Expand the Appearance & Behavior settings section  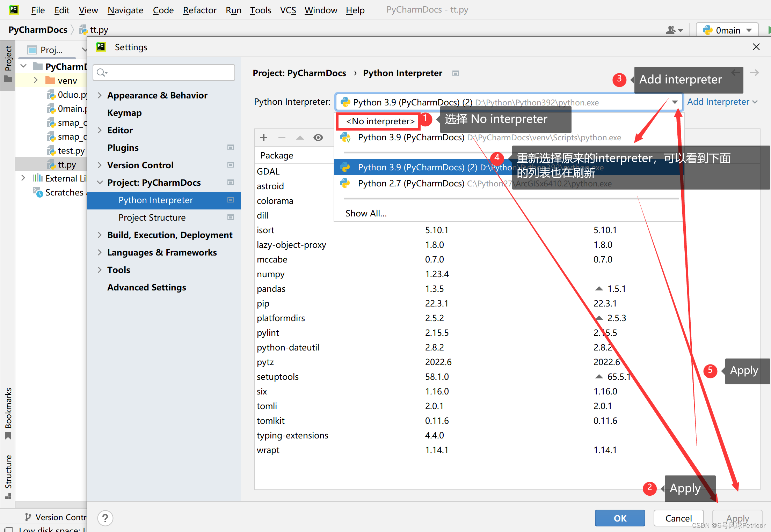coord(100,95)
